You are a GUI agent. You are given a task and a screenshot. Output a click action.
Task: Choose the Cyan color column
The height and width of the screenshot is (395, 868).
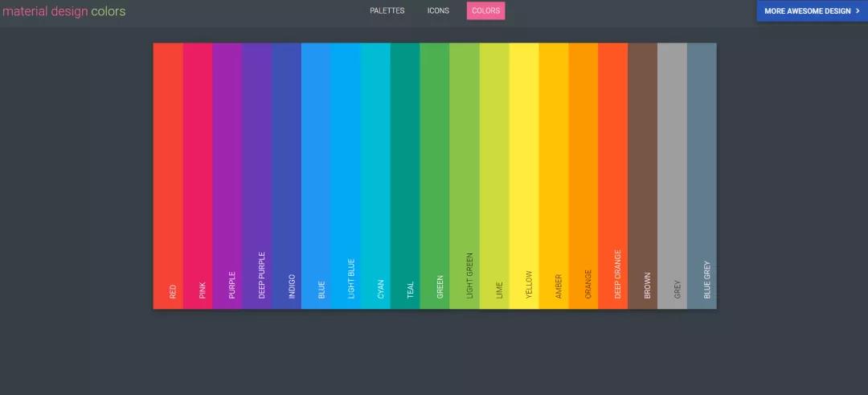375,175
